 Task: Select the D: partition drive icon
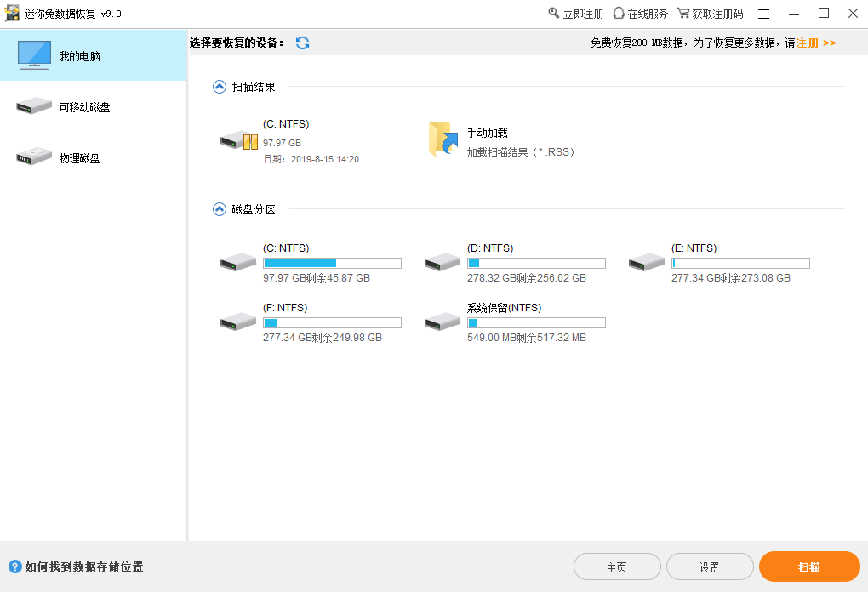[x=443, y=262]
